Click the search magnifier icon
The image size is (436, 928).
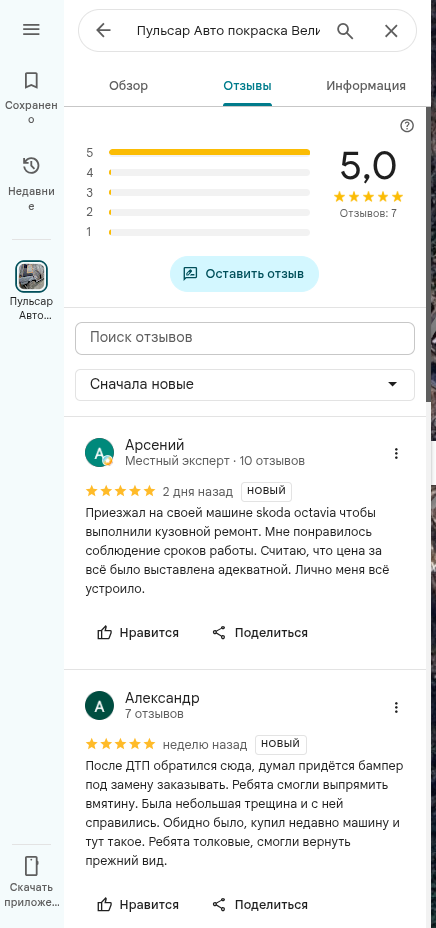coord(345,31)
